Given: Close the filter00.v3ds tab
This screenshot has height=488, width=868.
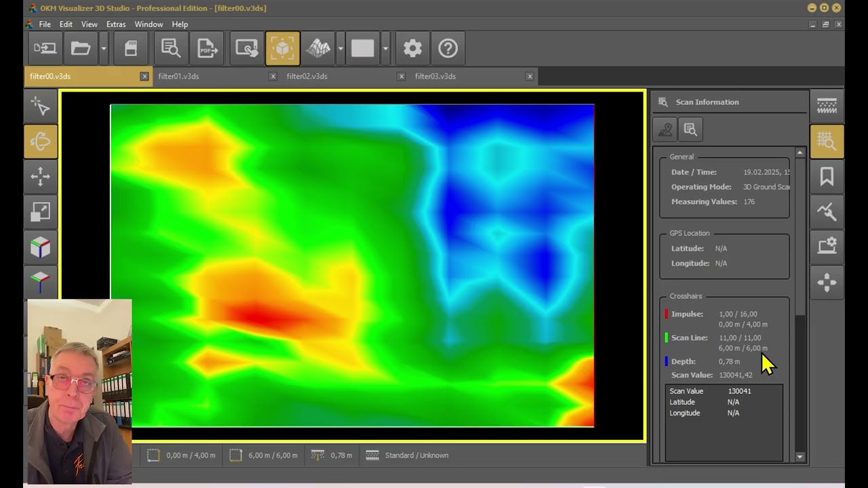Looking at the screenshot, I should coord(144,77).
